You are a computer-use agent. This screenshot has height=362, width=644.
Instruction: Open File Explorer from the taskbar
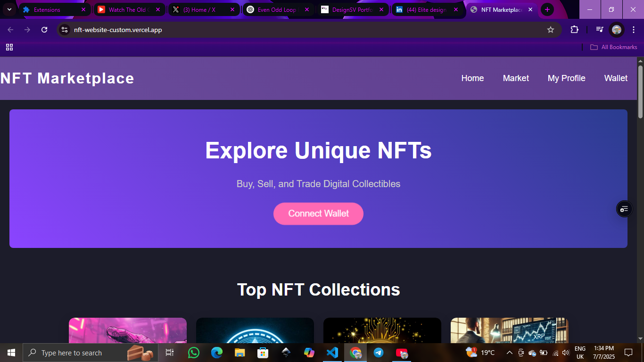tap(240, 353)
